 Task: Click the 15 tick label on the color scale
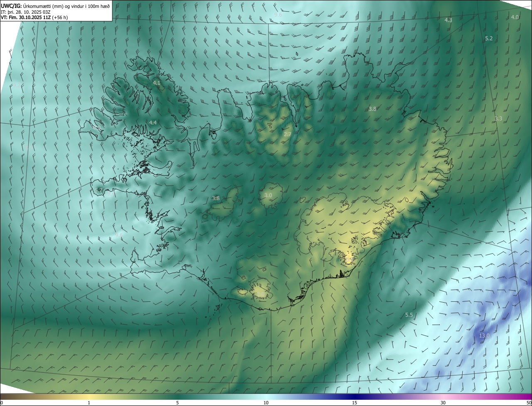[355, 403]
